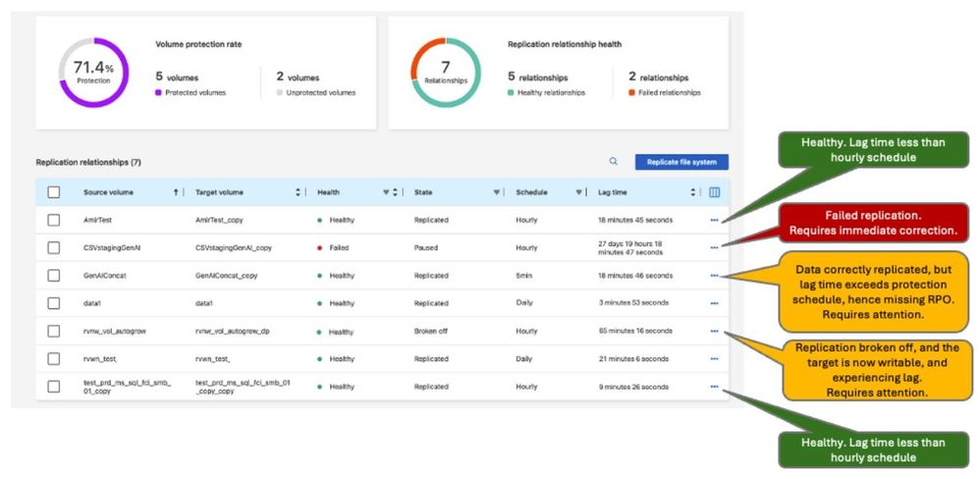Open the column settings icon in table header
Screen dimensions: 980x479
(715, 192)
